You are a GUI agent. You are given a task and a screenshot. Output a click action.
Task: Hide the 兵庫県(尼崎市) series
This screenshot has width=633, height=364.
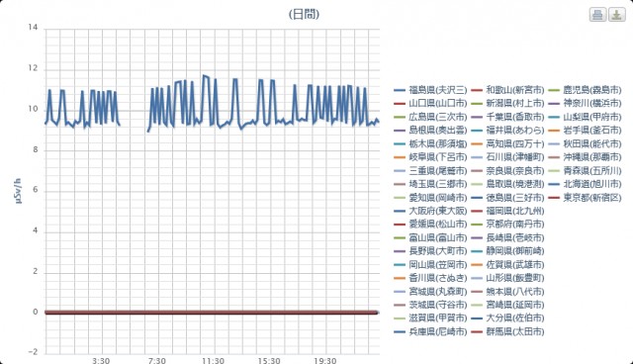click(x=430, y=331)
